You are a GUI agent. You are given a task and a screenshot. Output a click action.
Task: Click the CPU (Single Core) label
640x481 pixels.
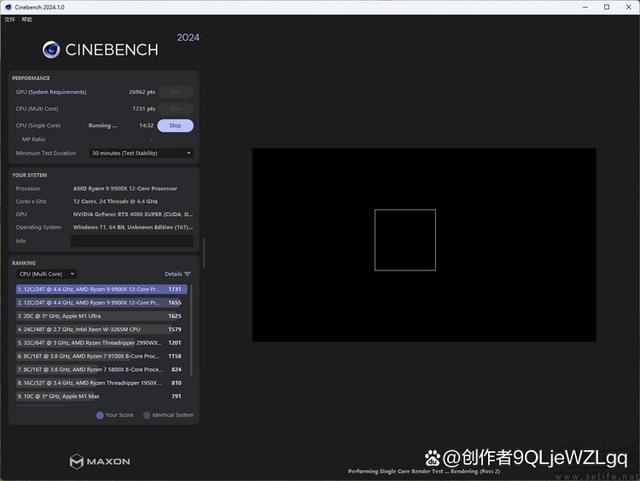point(38,125)
